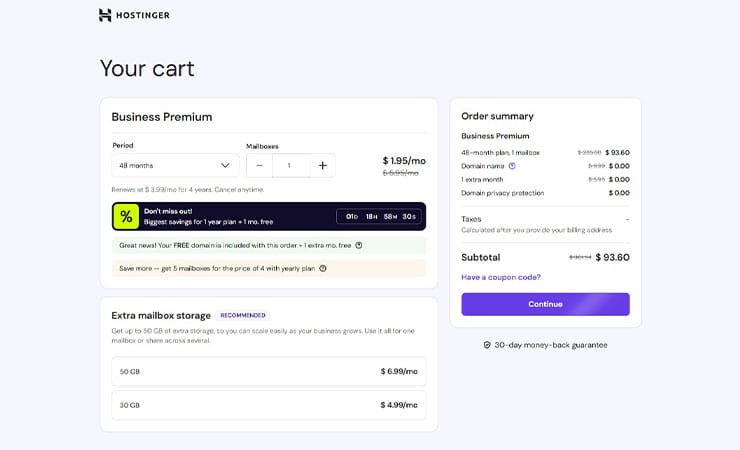Click the Domain name info icon
Viewport: 740px width, 450px height.
click(x=512, y=166)
